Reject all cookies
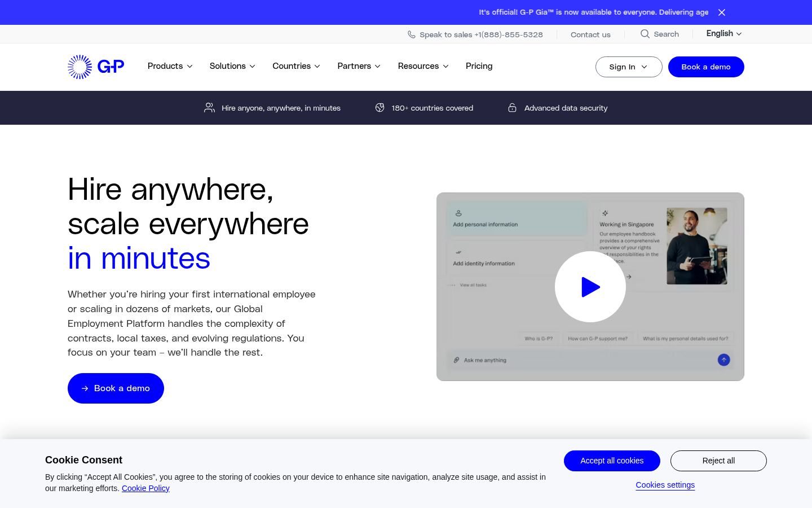 point(718,461)
